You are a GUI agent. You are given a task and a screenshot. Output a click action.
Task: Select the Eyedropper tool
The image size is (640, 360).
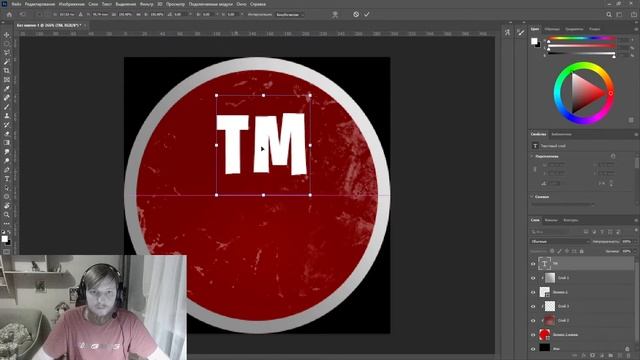tap(7, 89)
